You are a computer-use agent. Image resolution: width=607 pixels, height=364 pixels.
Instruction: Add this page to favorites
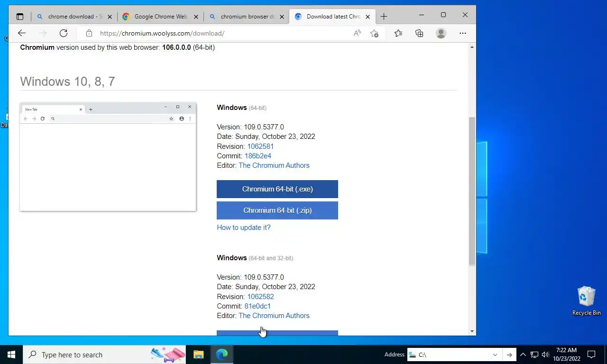tap(374, 33)
